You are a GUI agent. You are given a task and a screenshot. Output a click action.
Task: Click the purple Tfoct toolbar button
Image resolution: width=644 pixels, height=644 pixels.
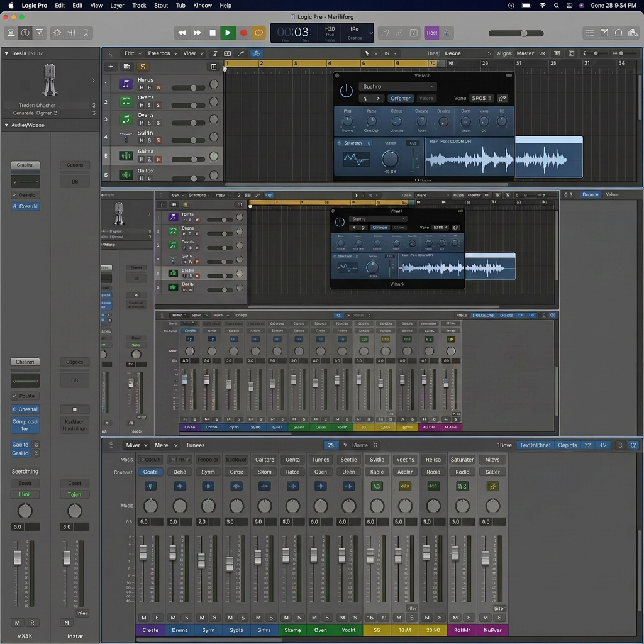point(431,33)
